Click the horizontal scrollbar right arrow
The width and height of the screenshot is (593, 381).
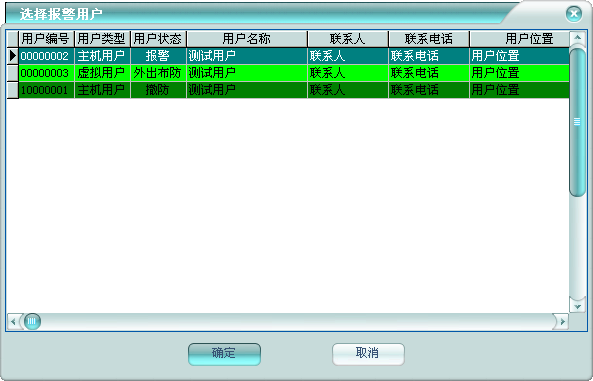click(562, 322)
